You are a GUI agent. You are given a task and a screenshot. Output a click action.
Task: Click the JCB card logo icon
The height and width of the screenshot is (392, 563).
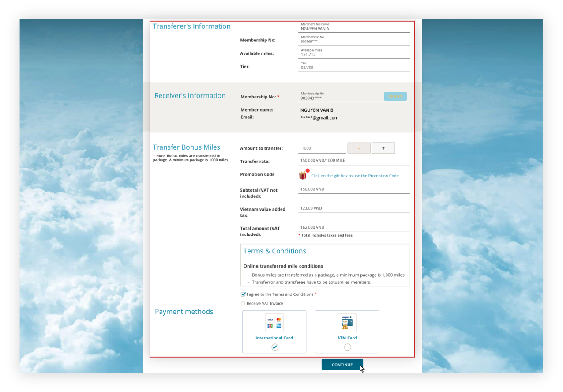pyautogui.click(x=270, y=326)
